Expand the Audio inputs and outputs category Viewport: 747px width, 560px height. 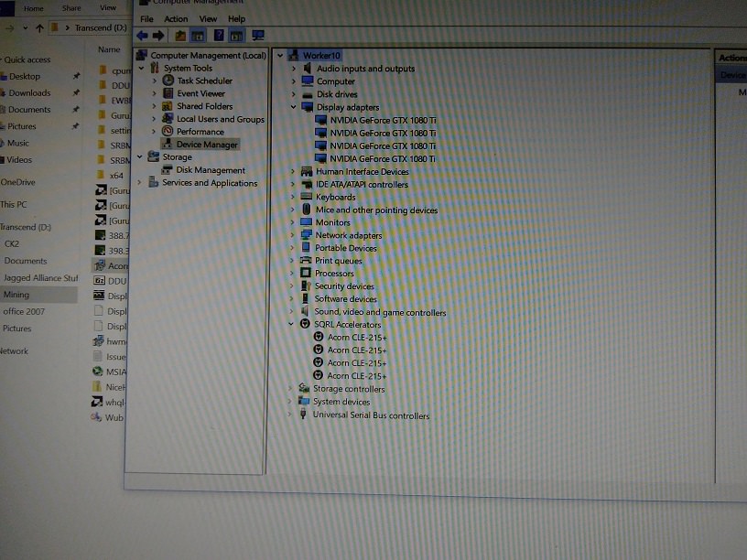[294, 69]
